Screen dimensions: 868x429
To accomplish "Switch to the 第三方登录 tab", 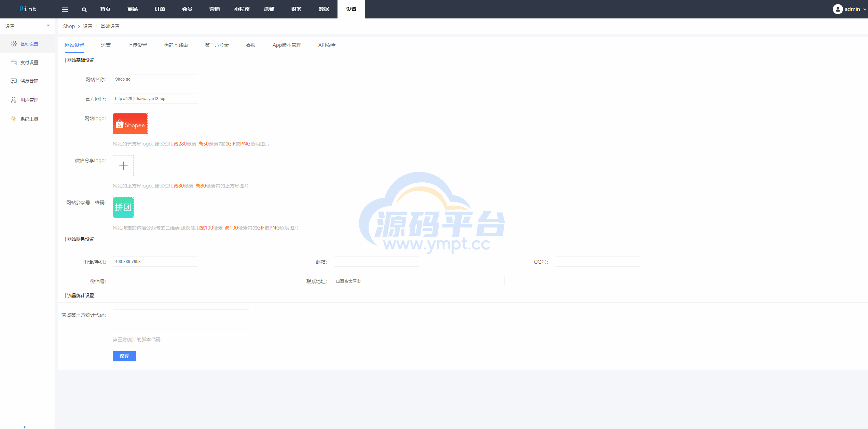I will tap(217, 45).
